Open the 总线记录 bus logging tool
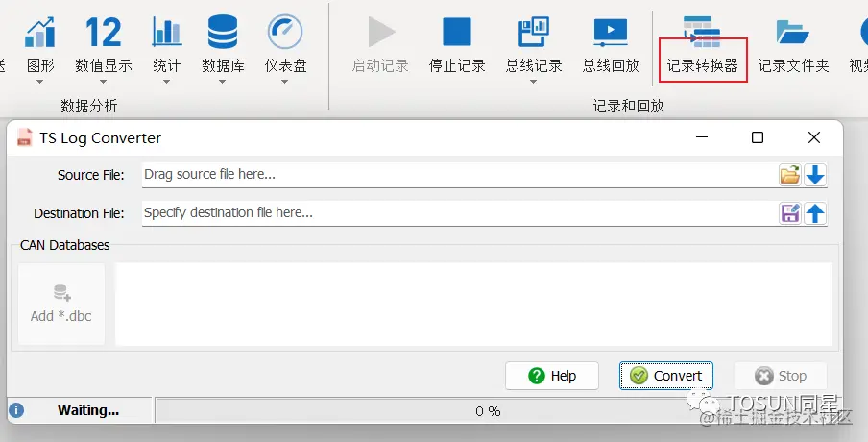This screenshot has height=442, width=868. (x=534, y=44)
